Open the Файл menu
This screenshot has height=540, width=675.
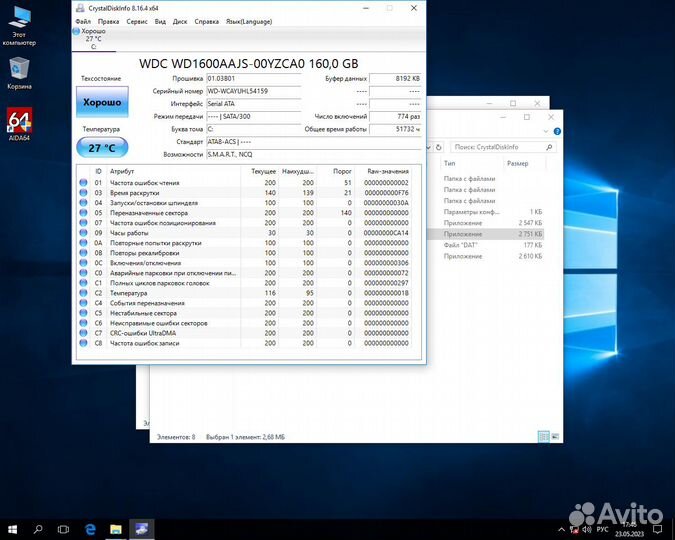coord(83,22)
